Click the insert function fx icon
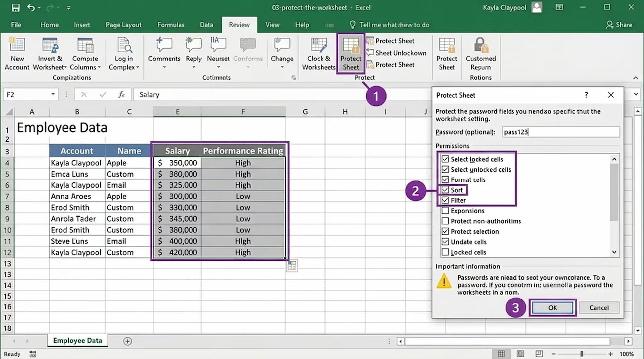 tap(122, 94)
